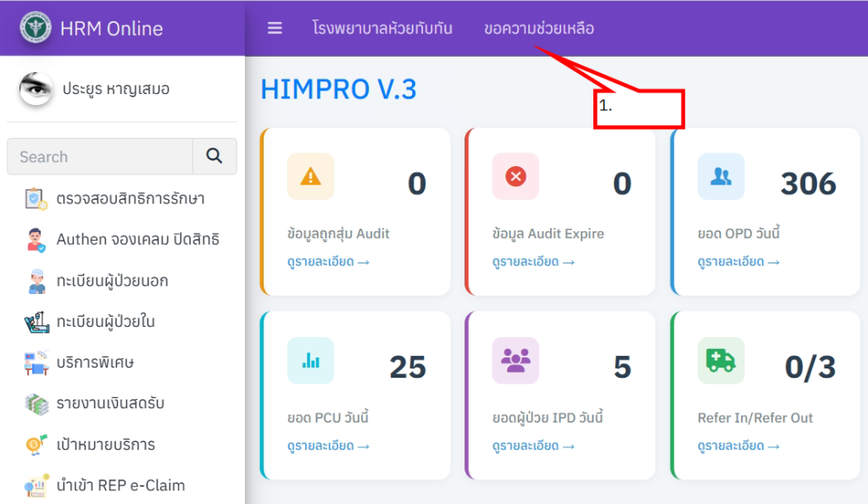The width and height of the screenshot is (868, 504).
Task: Click the green ambulance Refer icon
Action: 721,360
